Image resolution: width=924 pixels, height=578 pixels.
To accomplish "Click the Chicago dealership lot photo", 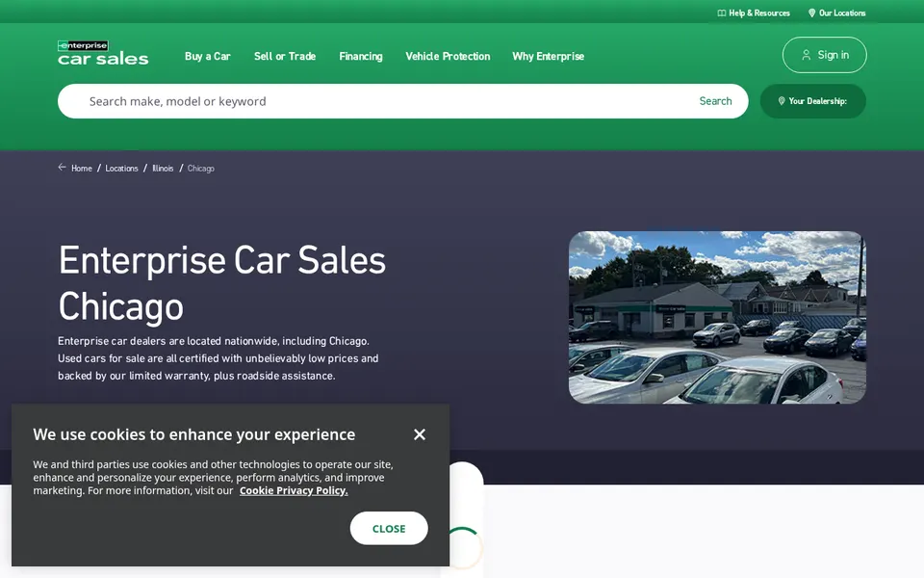I will pyautogui.click(x=717, y=317).
